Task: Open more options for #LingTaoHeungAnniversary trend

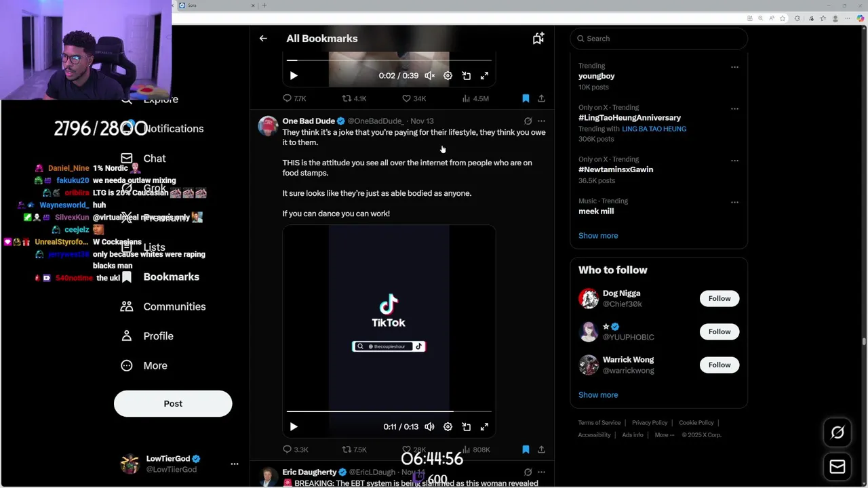Action: 734,108
